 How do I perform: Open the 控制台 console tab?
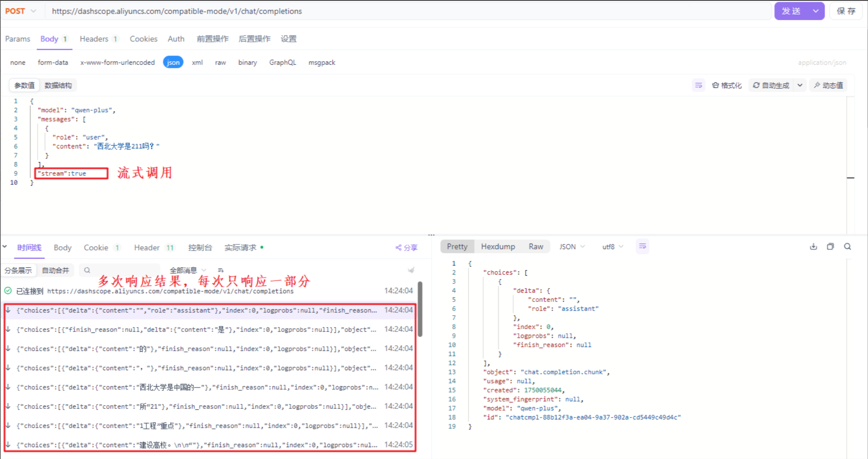pos(200,248)
